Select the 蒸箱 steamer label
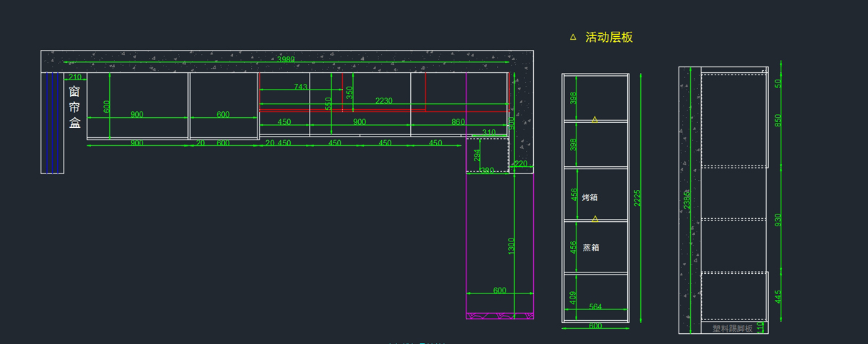Viewport: 868px width, 344px height. (x=590, y=247)
